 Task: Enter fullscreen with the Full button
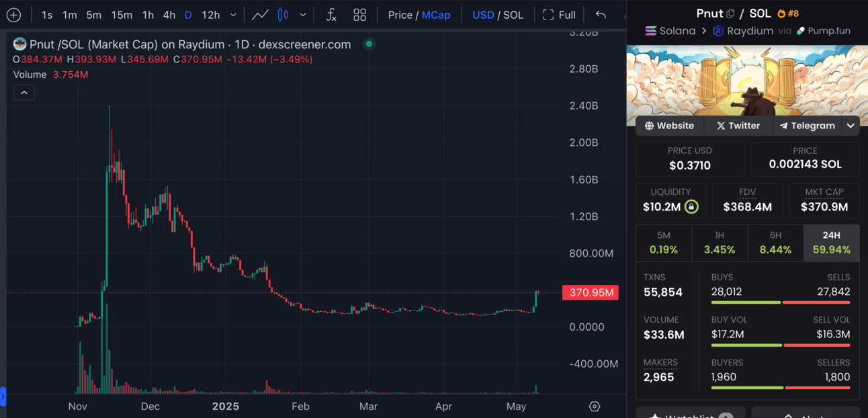[559, 15]
